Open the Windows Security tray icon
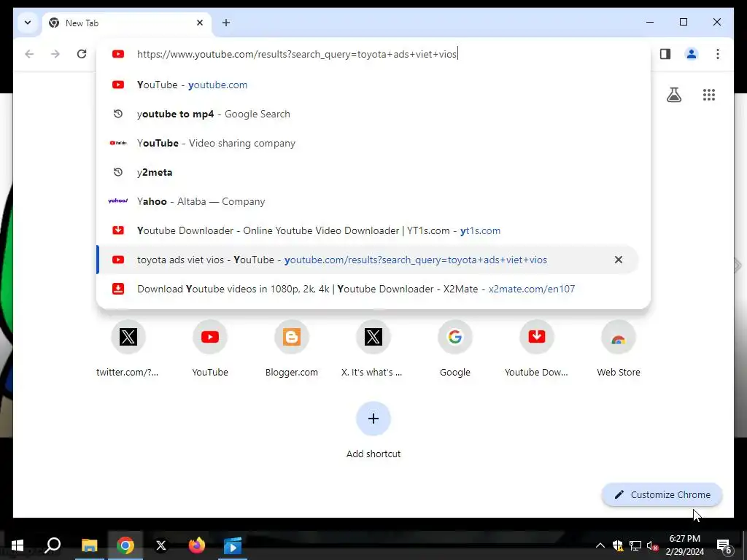The image size is (747, 560). click(x=618, y=545)
